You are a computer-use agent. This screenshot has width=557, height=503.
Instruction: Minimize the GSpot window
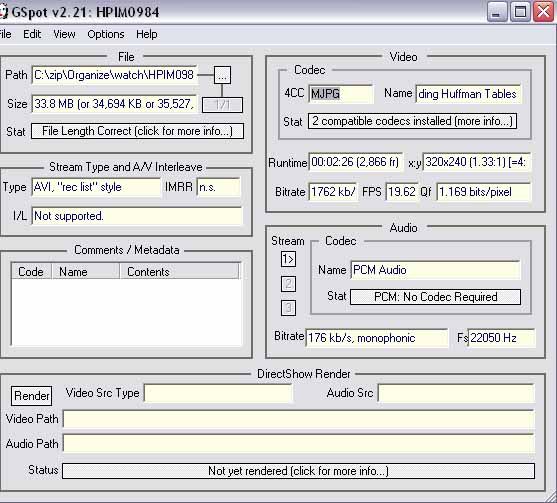pyautogui.click(x=497, y=12)
